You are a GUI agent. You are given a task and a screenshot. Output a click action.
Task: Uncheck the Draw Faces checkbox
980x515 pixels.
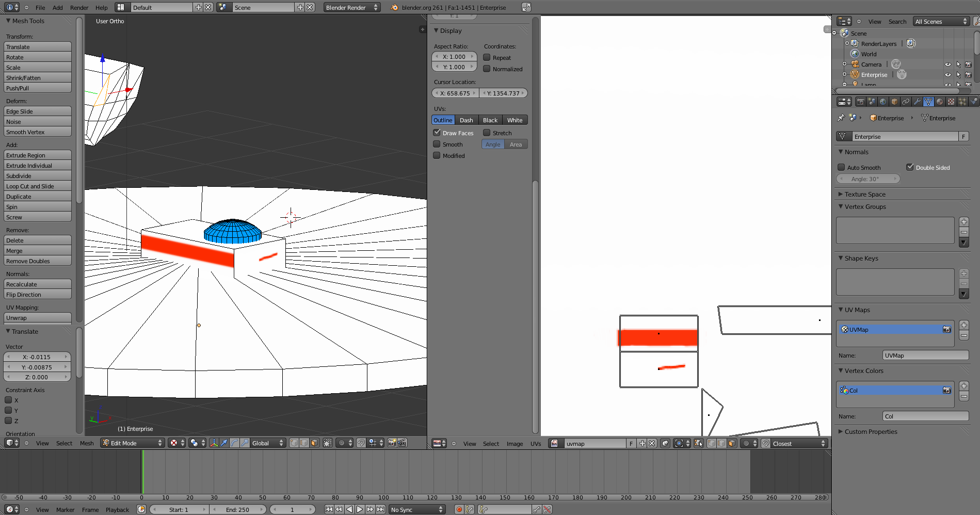point(437,133)
